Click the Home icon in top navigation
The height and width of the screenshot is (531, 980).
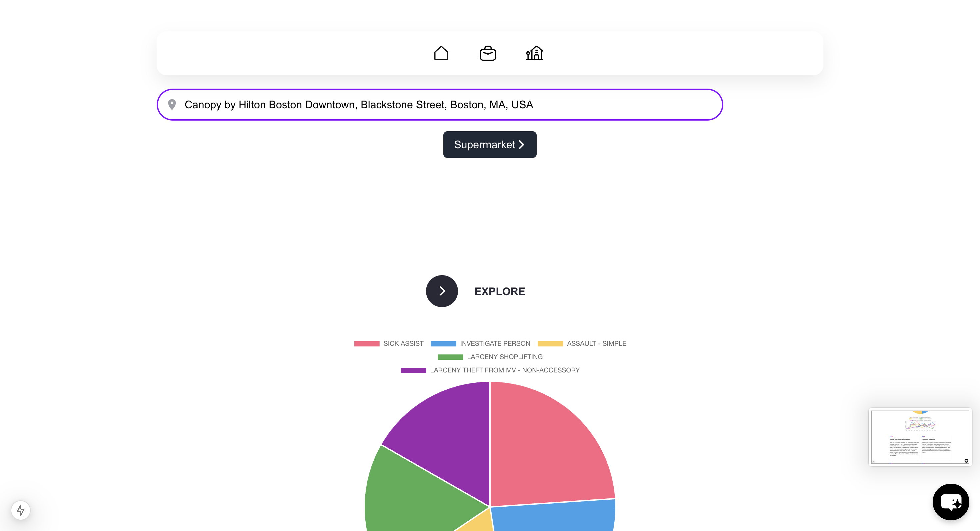click(x=441, y=53)
